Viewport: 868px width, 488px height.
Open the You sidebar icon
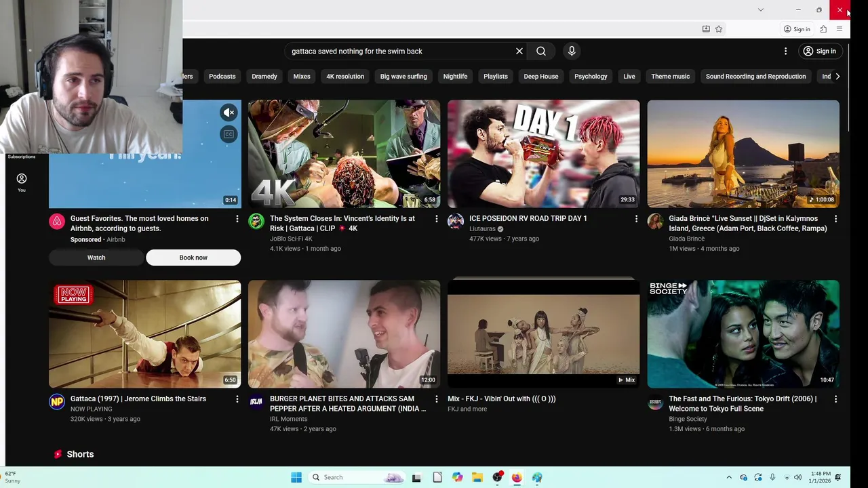[22, 182]
